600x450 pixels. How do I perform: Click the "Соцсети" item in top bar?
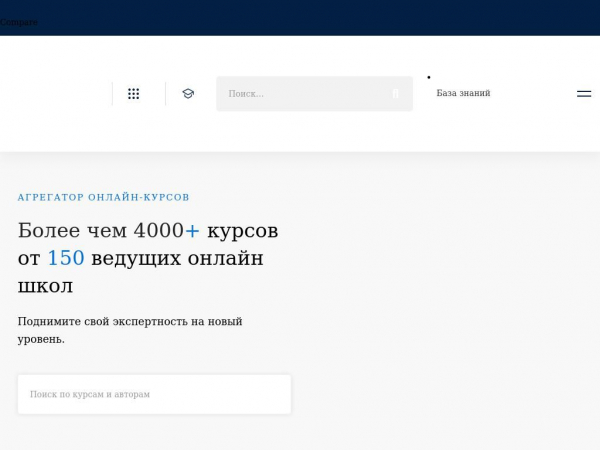tap(19, 22)
